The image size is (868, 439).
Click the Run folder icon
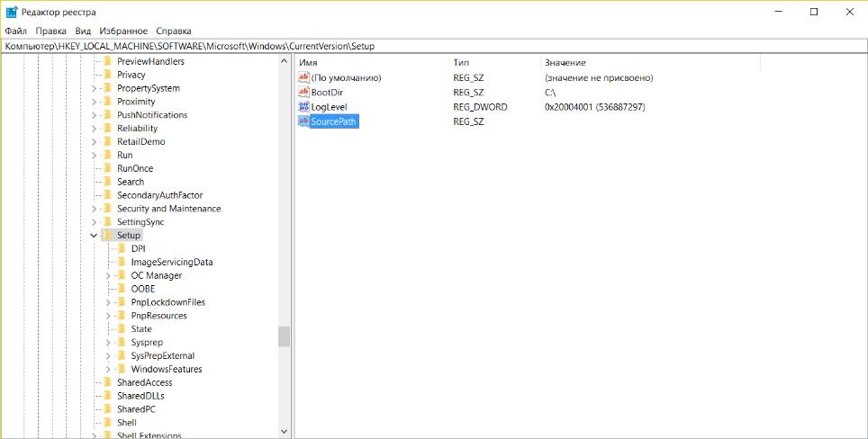point(108,155)
